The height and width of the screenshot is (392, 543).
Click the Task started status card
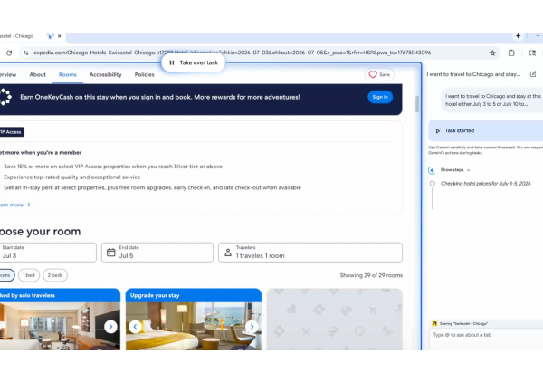(485, 130)
